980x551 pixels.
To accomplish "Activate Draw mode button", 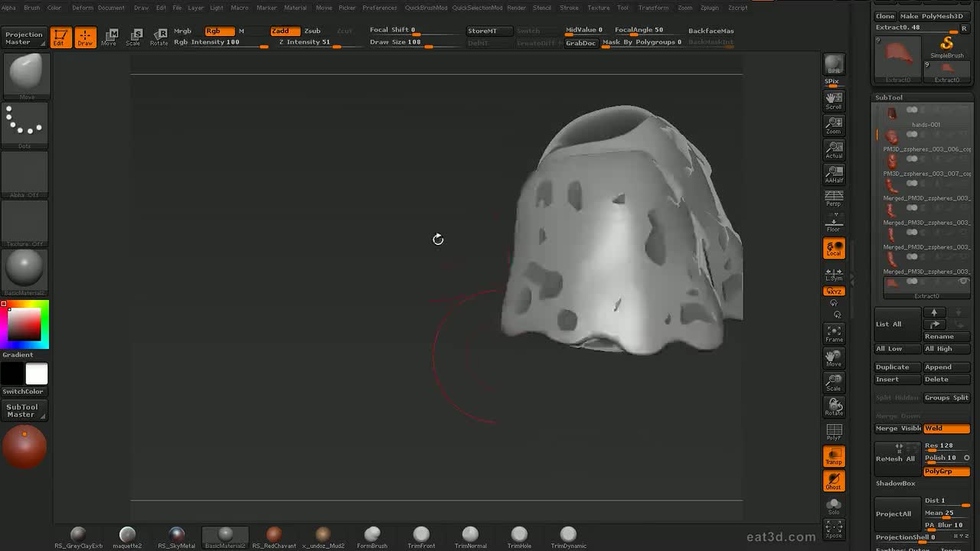I will (85, 37).
